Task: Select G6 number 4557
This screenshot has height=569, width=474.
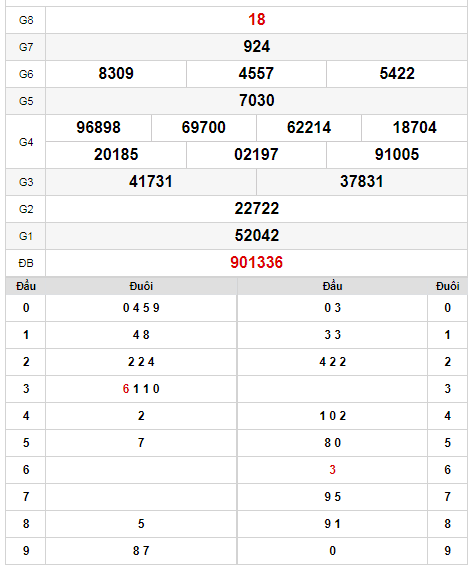Action: [256, 73]
